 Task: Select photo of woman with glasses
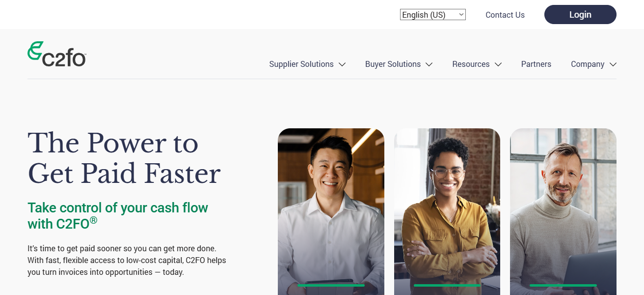(447, 211)
